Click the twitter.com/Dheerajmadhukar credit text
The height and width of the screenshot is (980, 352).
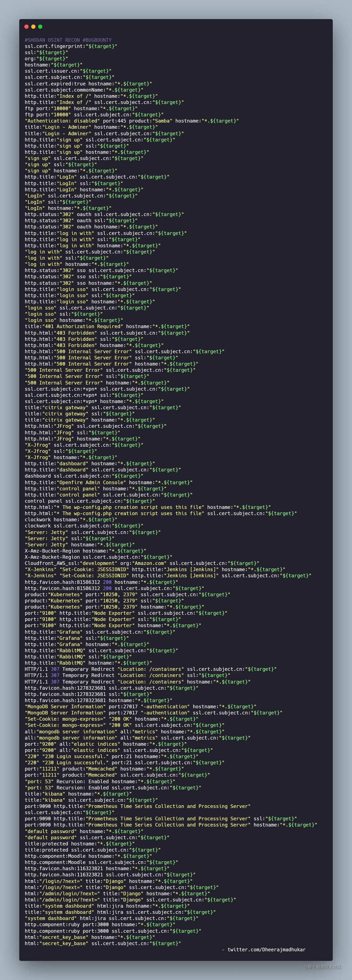(x=267, y=950)
